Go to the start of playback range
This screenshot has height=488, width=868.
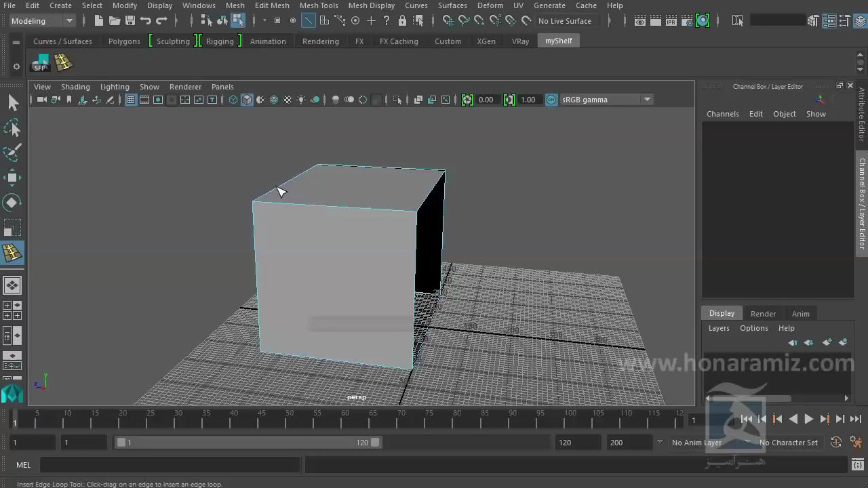point(746,420)
